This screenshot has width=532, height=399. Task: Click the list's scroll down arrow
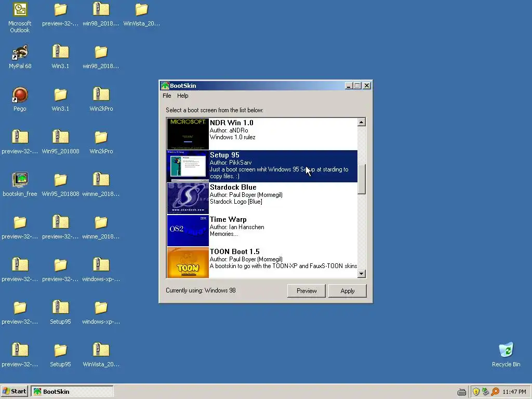362,273
